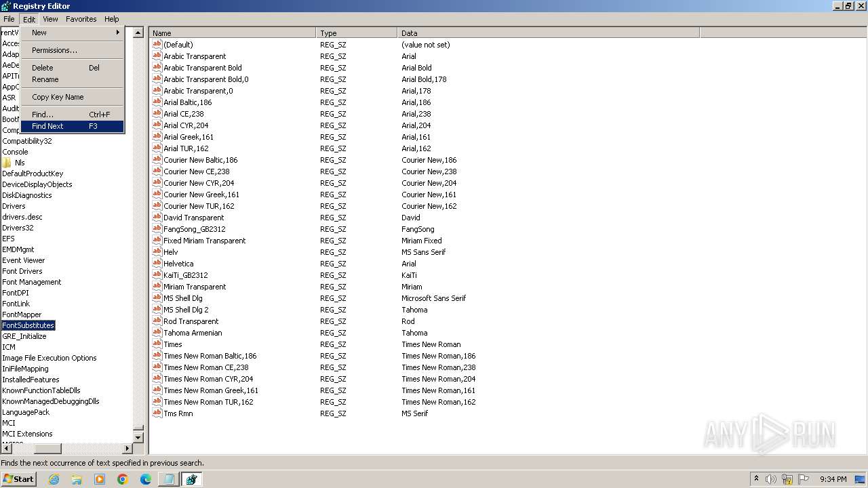Click the Microsoft Sans Serif data cell
Viewport: 868px width, 488px height.
(434, 298)
